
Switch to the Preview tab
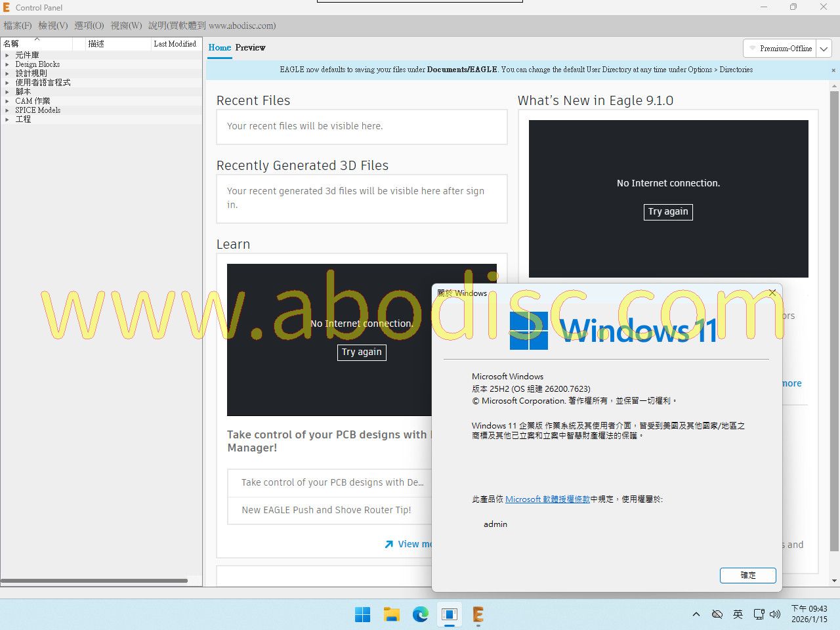(250, 48)
